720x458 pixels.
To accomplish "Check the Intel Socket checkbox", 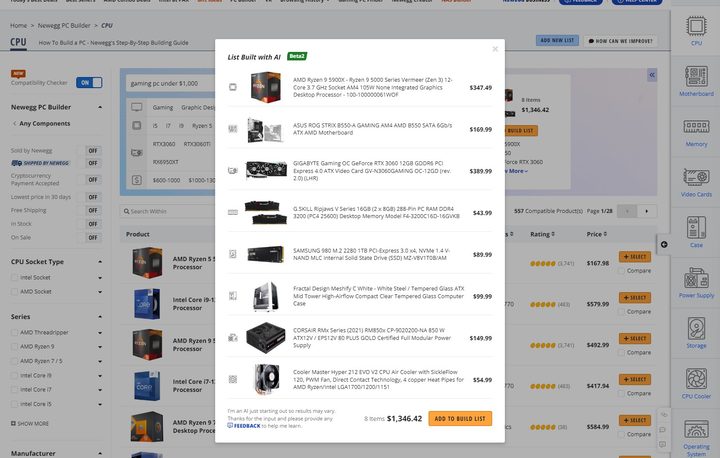I will tap(14, 277).
